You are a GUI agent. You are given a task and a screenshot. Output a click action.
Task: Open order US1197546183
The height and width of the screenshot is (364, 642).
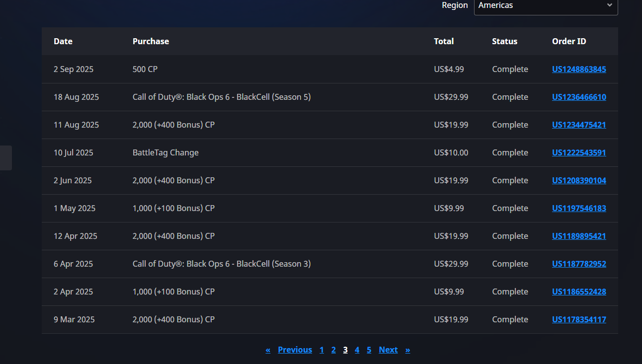(579, 208)
